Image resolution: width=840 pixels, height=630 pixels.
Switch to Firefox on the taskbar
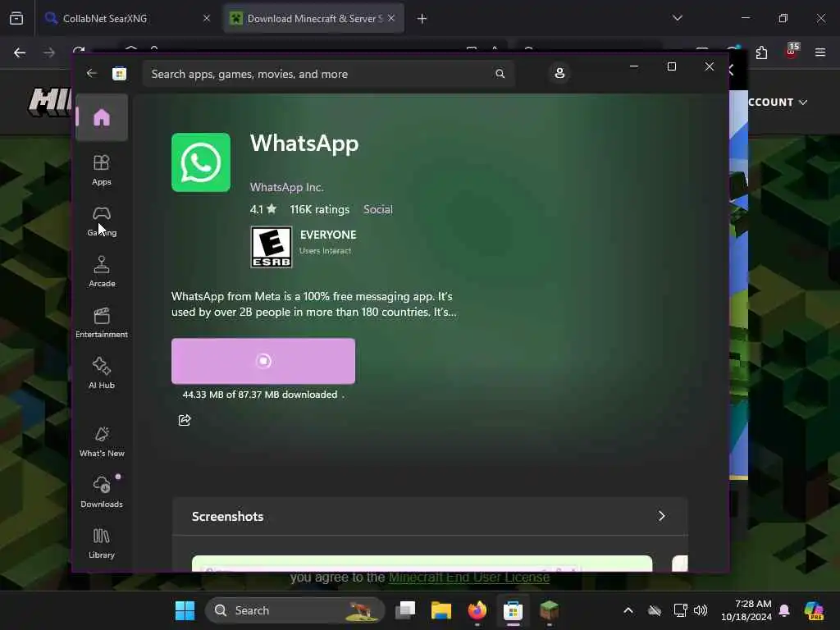[x=477, y=610]
